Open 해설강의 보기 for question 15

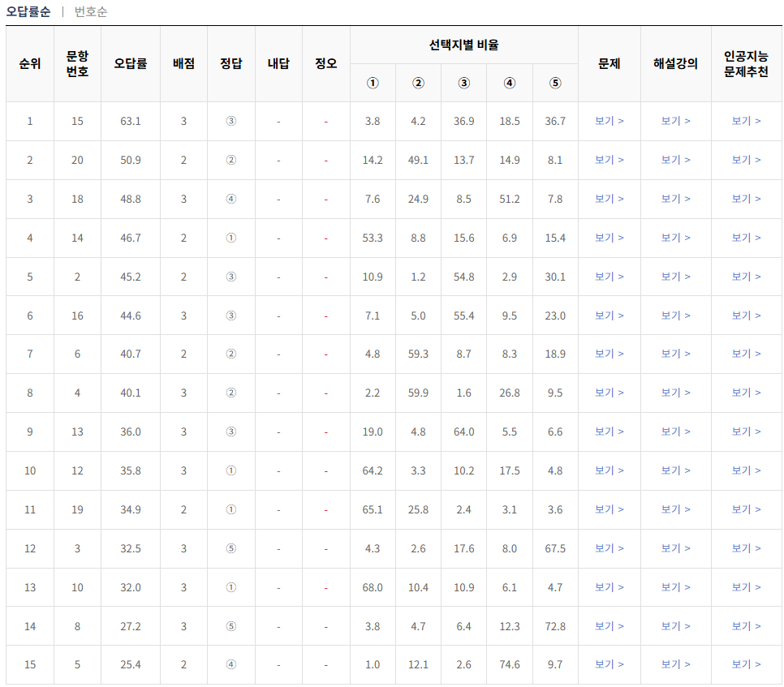pyautogui.click(x=675, y=121)
